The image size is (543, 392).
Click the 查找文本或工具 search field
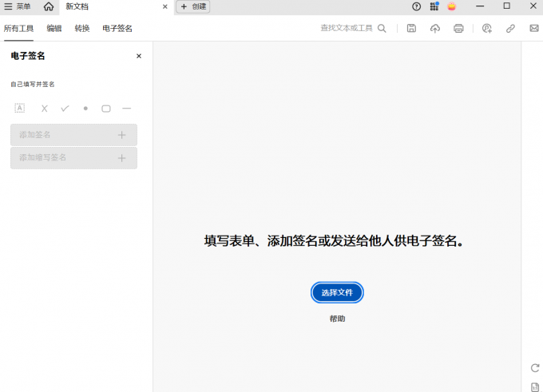pyautogui.click(x=347, y=28)
